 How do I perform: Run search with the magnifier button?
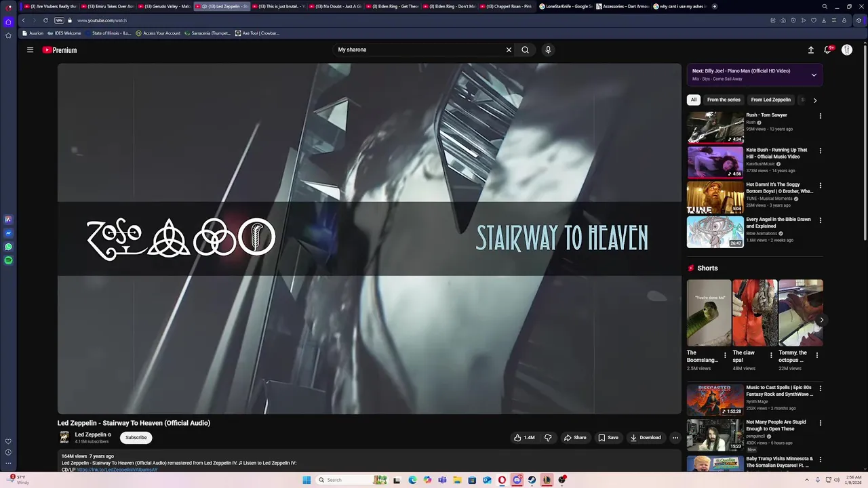click(x=525, y=49)
